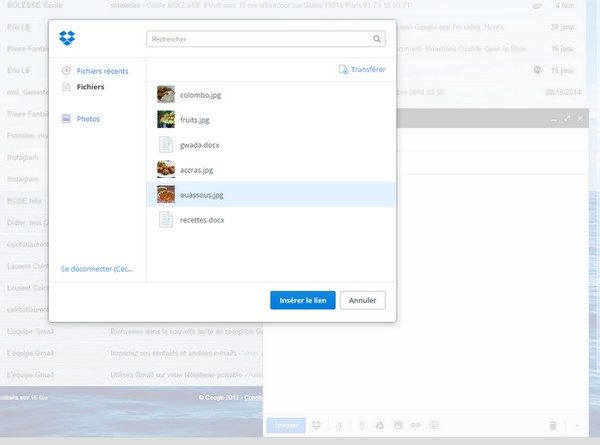Select the gwada.docx file

click(271, 145)
